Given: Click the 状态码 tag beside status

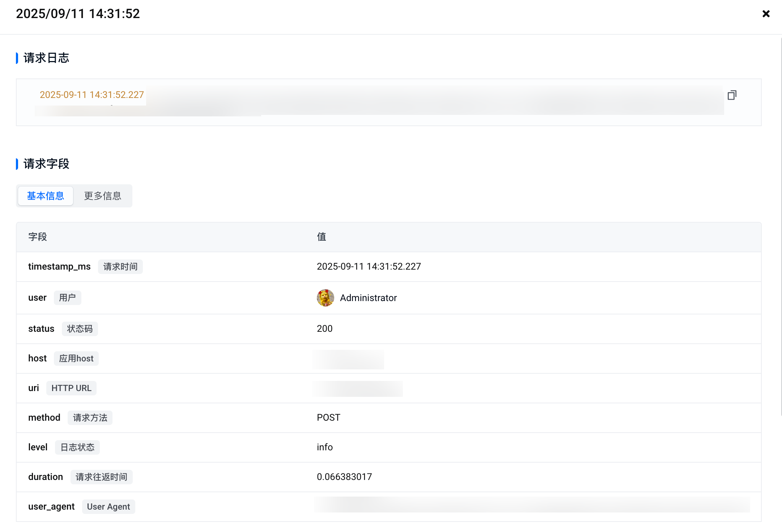Looking at the screenshot, I should (x=80, y=329).
